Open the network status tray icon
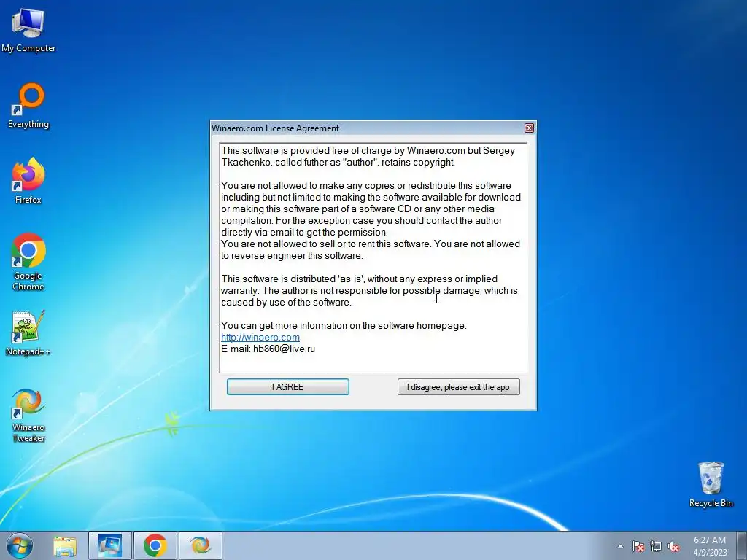Image resolution: width=747 pixels, height=560 pixels. [x=656, y=546]
